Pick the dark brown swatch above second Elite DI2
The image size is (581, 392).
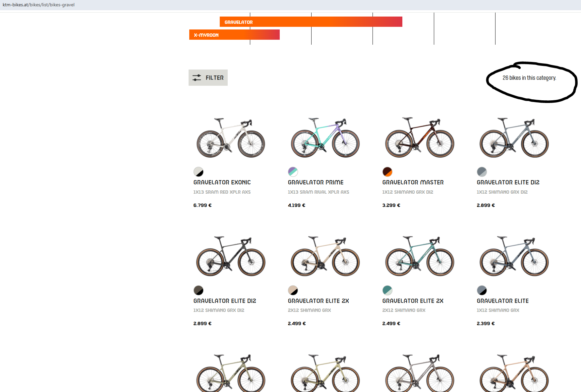199,290
